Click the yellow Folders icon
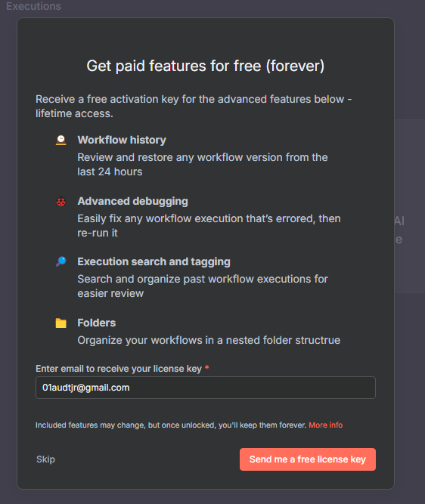This screenshot has height=504, width=425. (x=60, y=323)
